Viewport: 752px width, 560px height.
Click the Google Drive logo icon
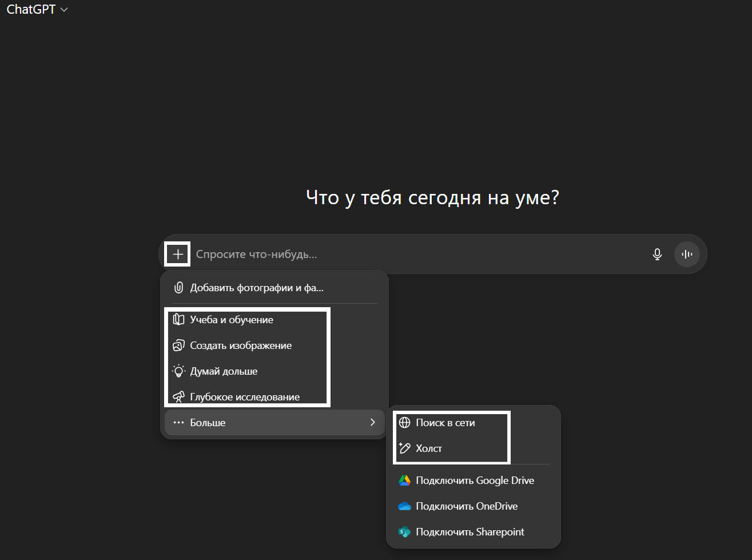pos(404,480)
